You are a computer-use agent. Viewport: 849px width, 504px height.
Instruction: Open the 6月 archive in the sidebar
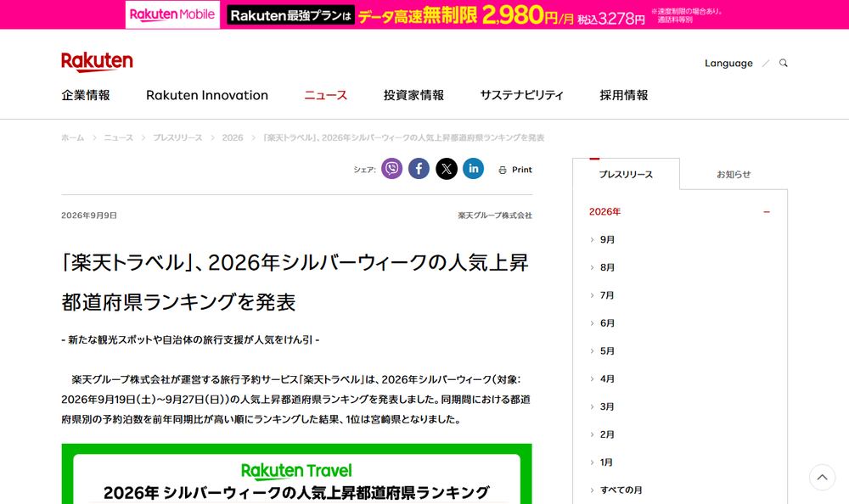point(607,323)
